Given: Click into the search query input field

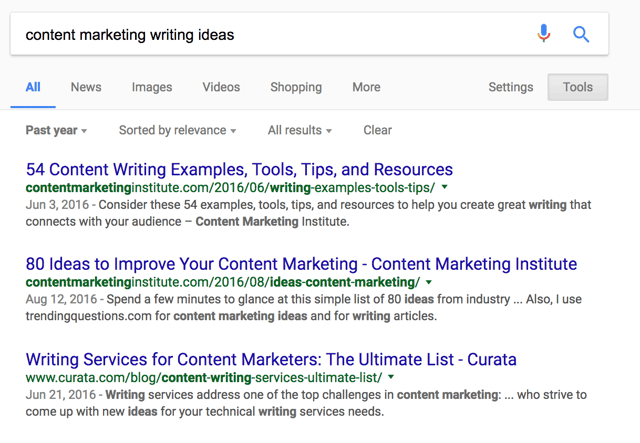Looking at the screenshot, I should point(270,34).
